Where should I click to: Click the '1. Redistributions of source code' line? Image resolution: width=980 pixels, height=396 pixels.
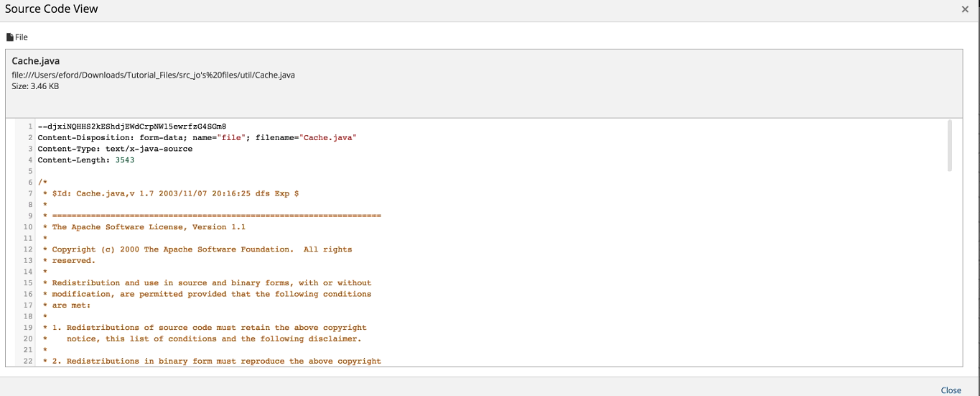pos(205,328)
